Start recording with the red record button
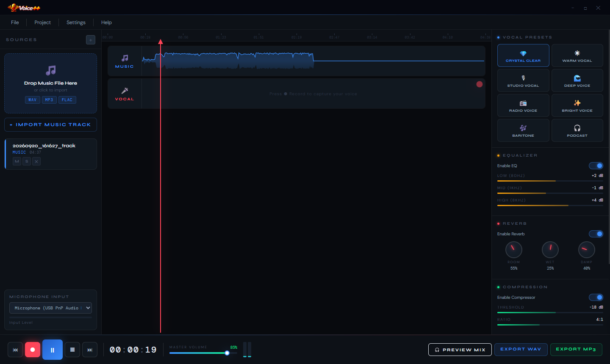The image size is (610, 364). click(33, 350)
